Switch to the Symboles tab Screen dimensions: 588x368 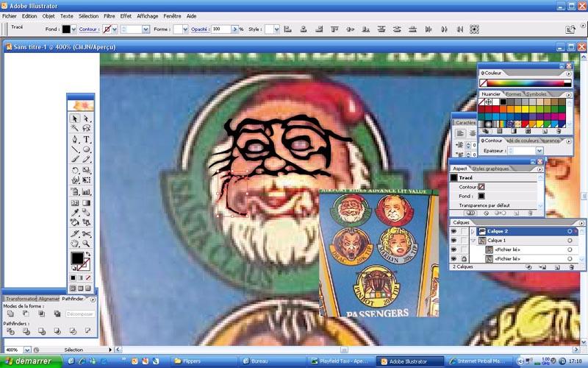click(x=537, y=94)
